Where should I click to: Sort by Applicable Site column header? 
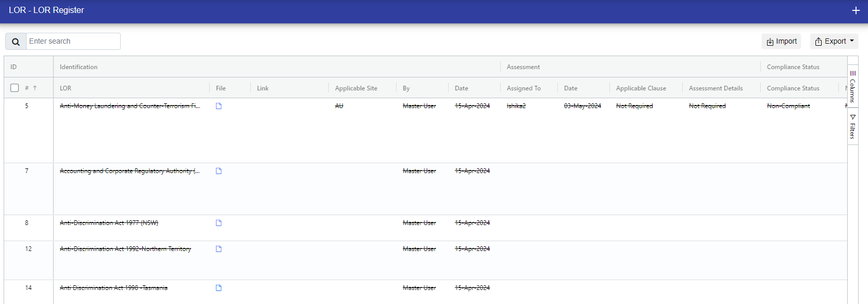pos(356,88)
